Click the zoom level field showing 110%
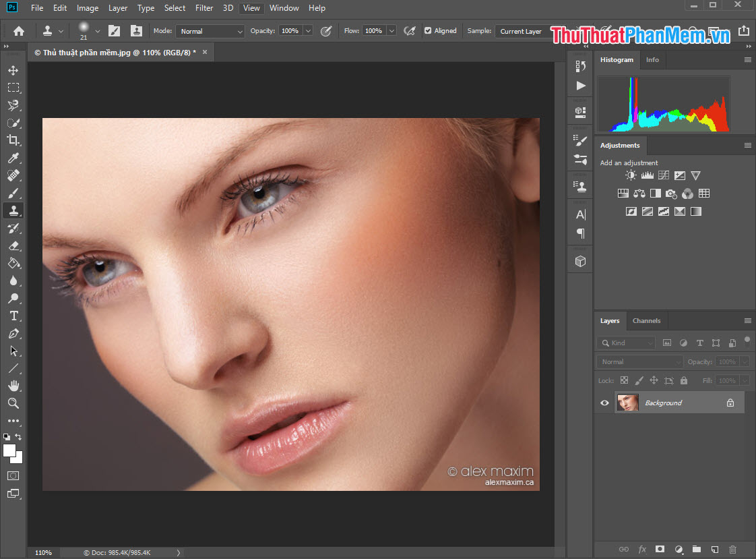This screenshot has height=559, width=756. tap(42, 552)
